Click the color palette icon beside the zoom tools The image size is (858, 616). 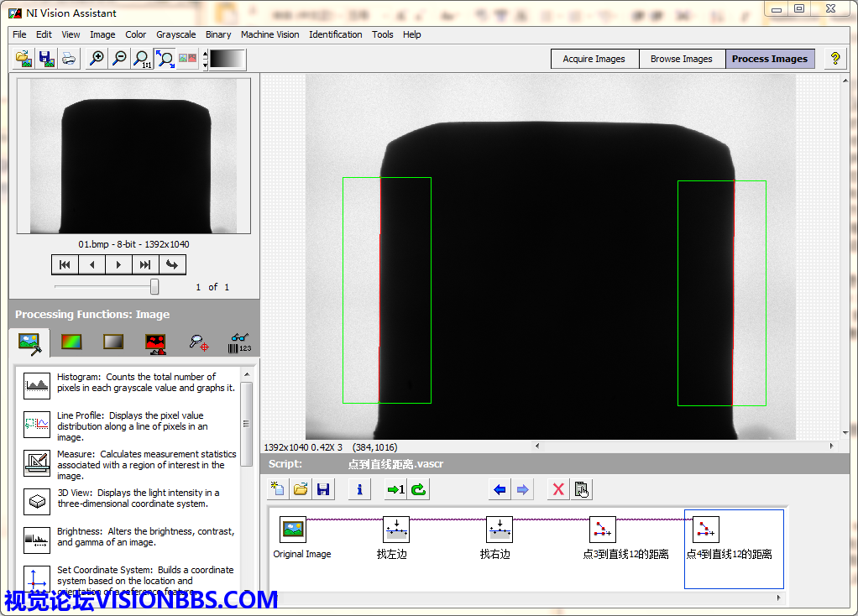[188, 59]
